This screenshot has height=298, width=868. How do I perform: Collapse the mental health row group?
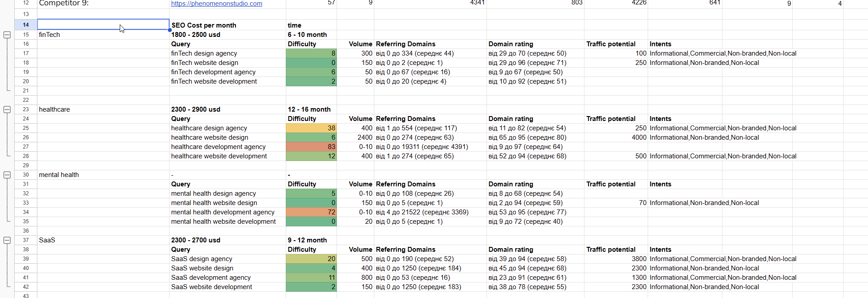(x=7, y=175)
